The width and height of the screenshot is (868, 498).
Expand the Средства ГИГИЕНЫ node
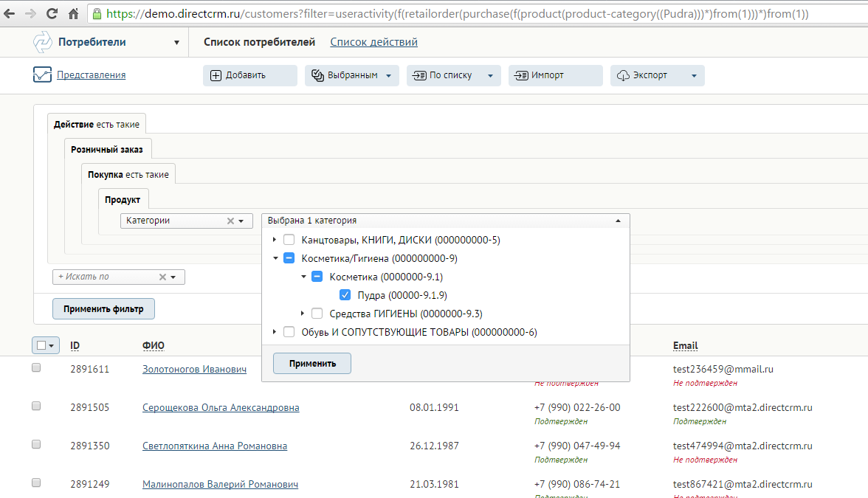(x=303, y=313)
